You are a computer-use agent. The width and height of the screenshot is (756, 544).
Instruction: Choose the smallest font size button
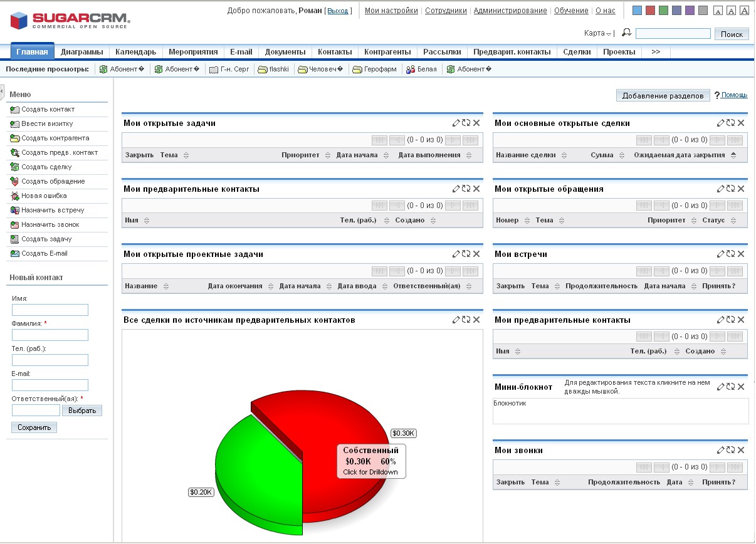click(718, 10)
